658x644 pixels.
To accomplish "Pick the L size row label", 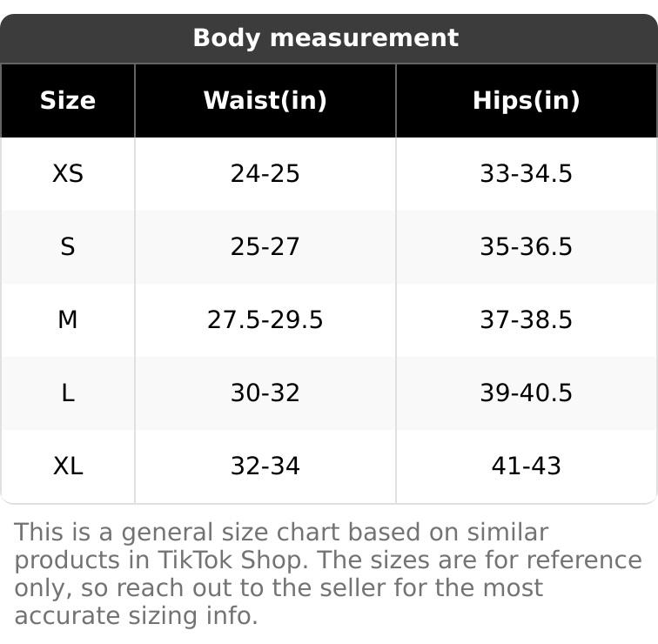I will [x=68, y=393].
